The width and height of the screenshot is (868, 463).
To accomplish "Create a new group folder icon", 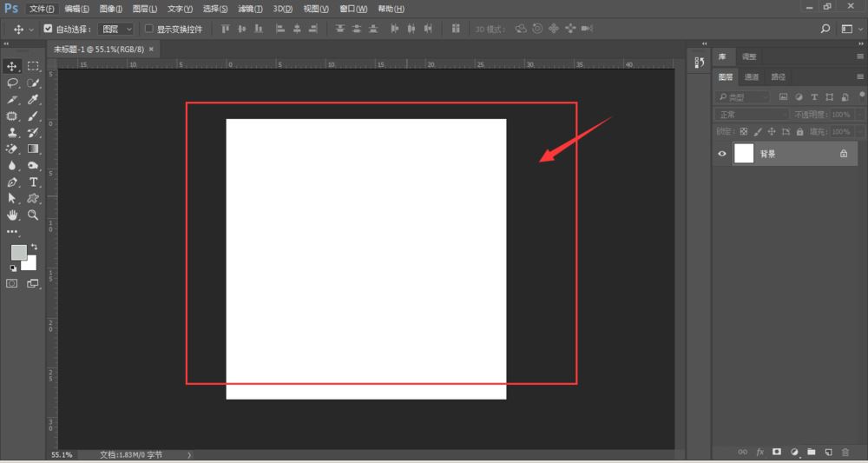I will click(x=811, y=452).
